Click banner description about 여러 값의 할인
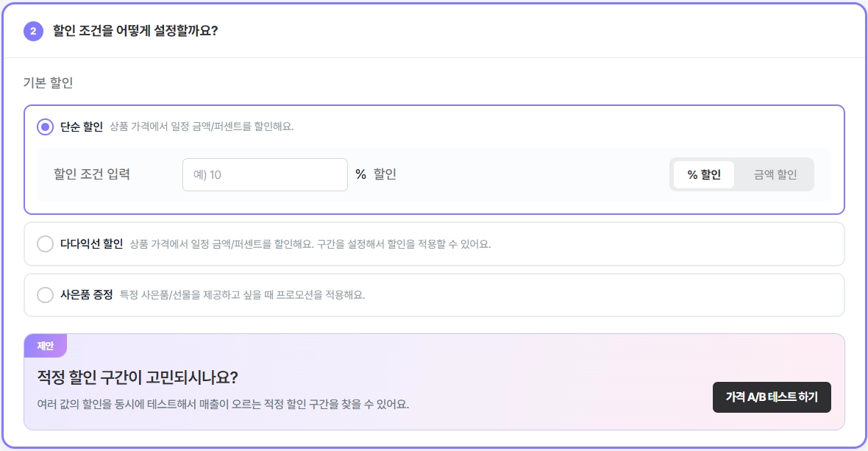 point(223,405)
